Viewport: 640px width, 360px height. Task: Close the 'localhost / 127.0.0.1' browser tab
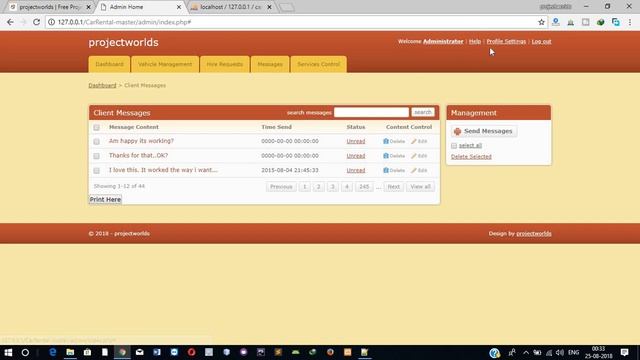[x=269, y=7]
